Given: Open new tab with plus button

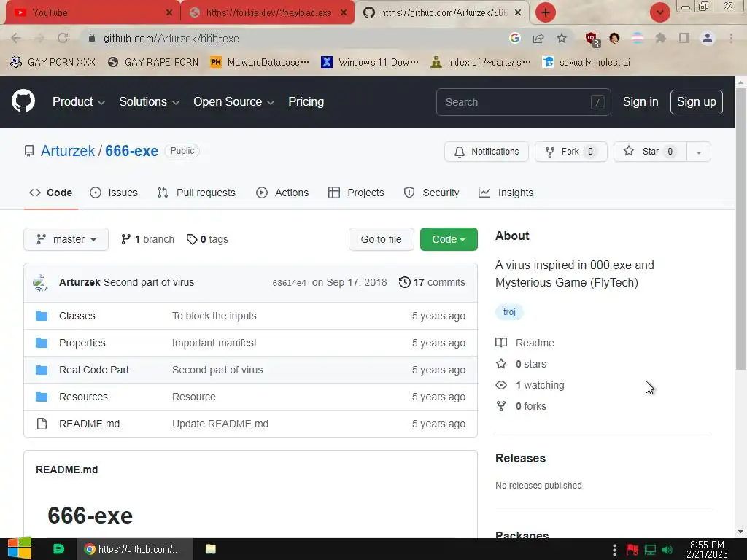Looking at the screenshot, I should pyautogui.click(x=546, y=12).
